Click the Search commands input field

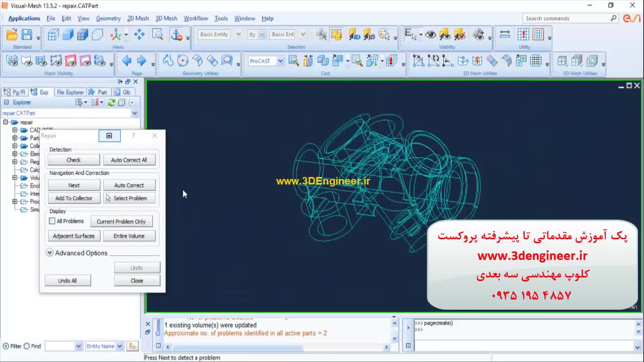pos(566,19)
